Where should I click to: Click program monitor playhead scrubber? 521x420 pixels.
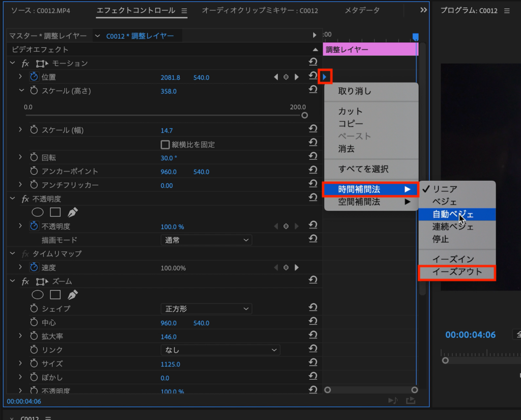445,360
